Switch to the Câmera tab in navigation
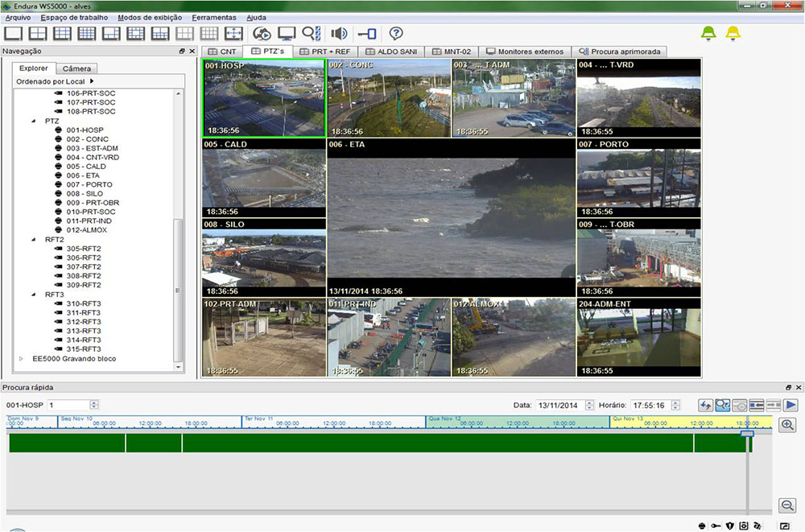805x532 pixels. 77,68
